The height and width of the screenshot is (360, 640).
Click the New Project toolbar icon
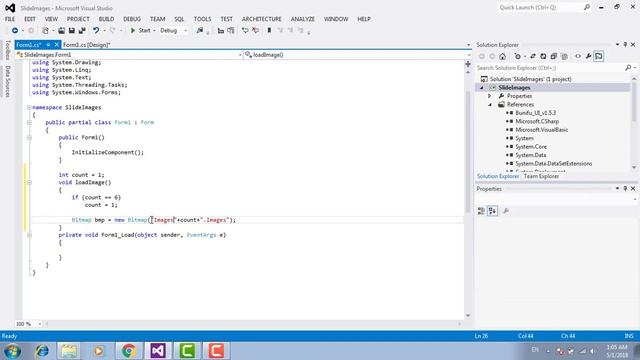pyautogui.click(x=45, y=31)
